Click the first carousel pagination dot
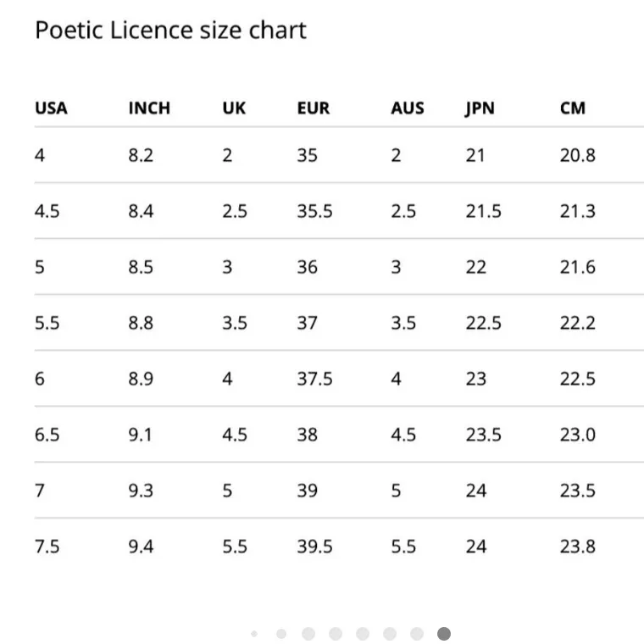This screenshot has height=644, width=644. [254, 634]
